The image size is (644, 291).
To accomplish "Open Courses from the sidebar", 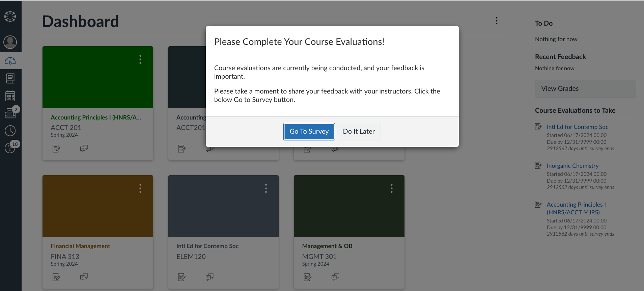I will (10, 79).
